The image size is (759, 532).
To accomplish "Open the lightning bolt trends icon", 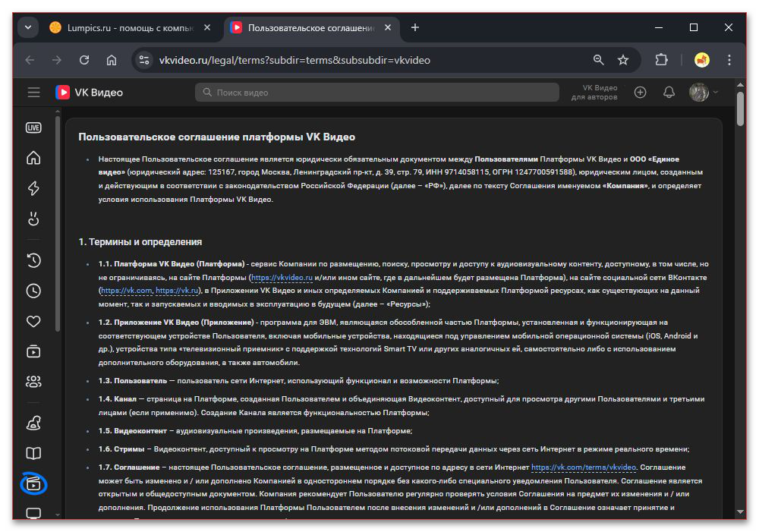I will [33, 188].
